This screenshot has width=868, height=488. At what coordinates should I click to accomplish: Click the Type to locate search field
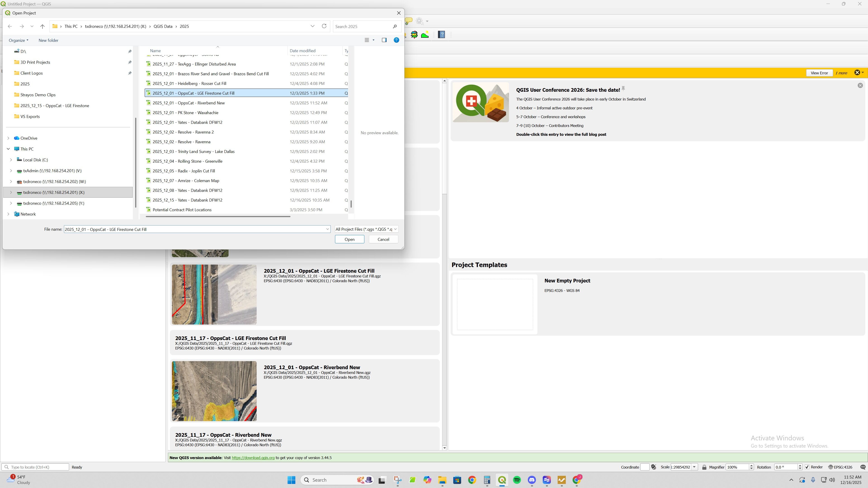tap(35, 467)
